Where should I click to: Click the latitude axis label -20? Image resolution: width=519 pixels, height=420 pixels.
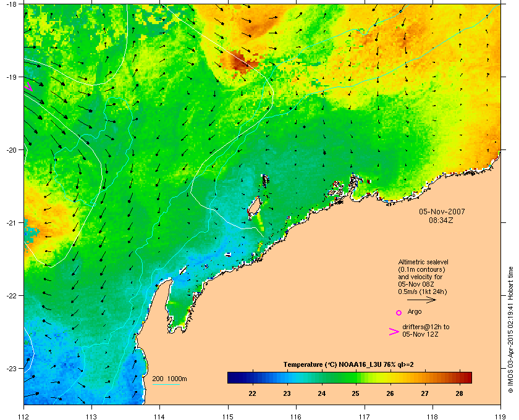coord(11,150)
